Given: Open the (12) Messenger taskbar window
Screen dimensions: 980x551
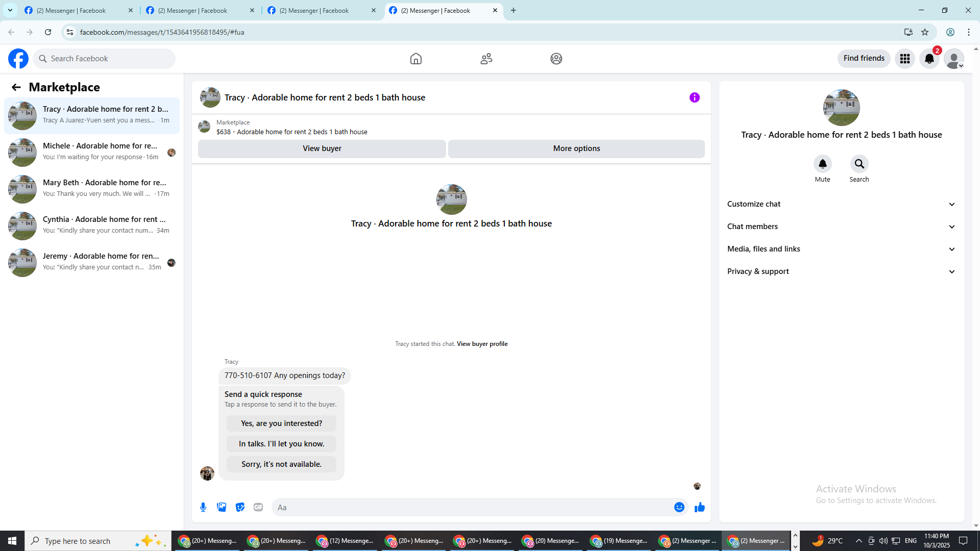Looking at the screenshot, I should pos(345,541).
